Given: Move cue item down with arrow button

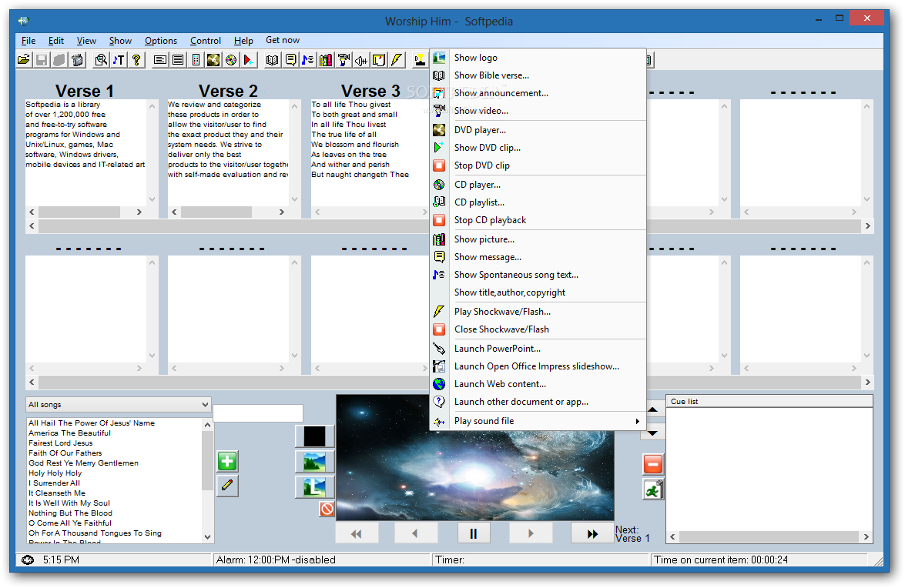Looking at the screenshot, I should point(653,433).
